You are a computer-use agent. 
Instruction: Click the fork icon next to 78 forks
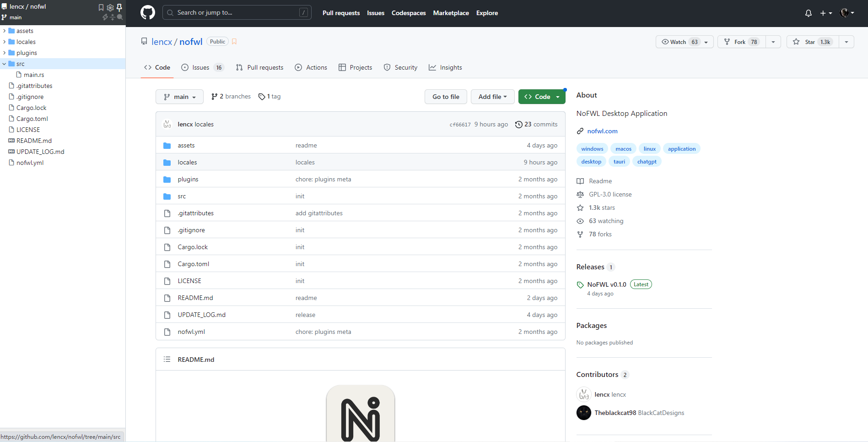580,235
